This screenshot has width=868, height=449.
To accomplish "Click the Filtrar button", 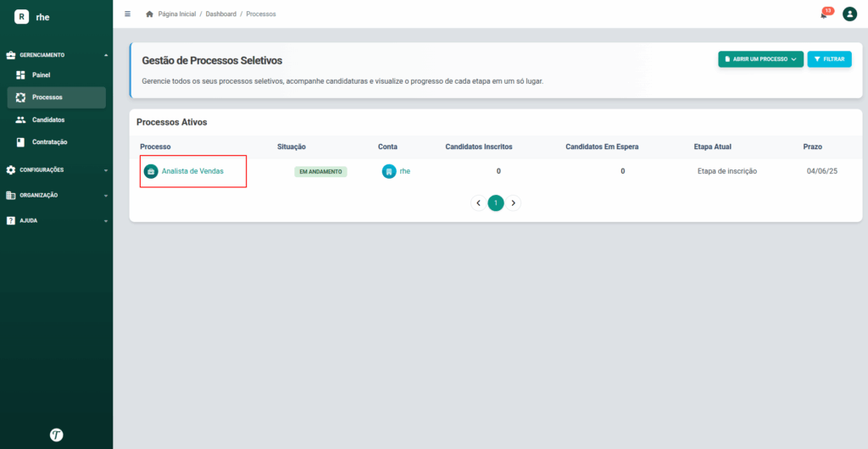I will click(x=829, y=59).
